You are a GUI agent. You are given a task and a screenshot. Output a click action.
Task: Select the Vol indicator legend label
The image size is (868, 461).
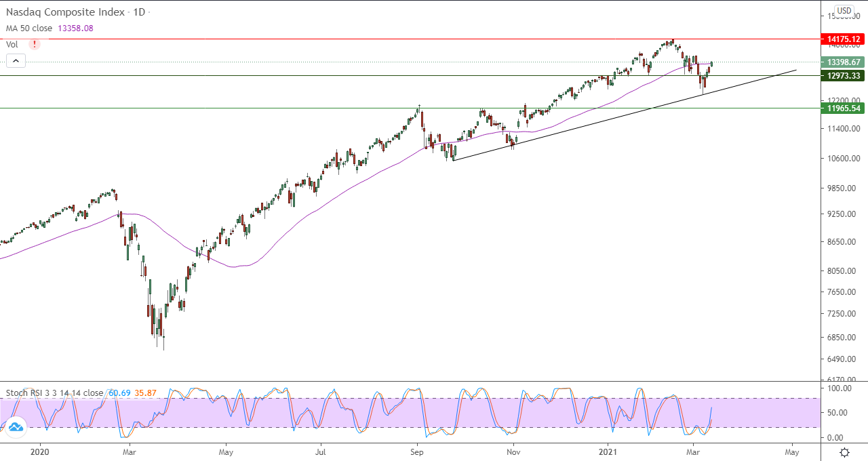point(12,44)
